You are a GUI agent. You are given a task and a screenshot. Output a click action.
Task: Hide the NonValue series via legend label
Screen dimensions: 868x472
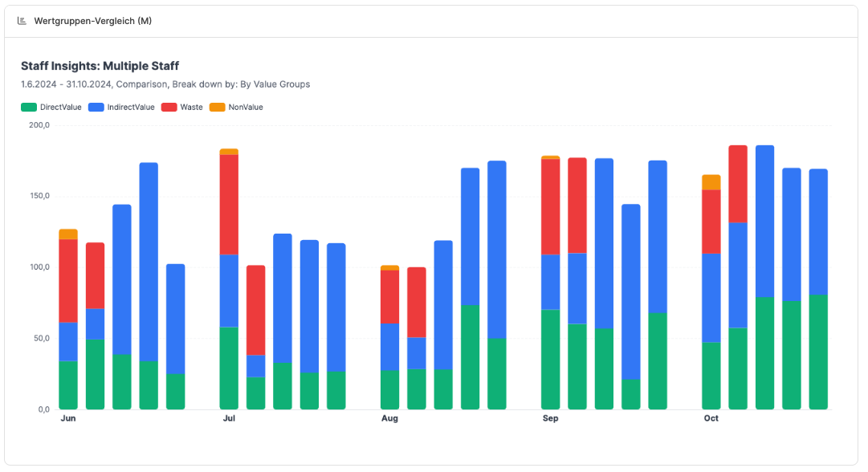tap(246, 108)
